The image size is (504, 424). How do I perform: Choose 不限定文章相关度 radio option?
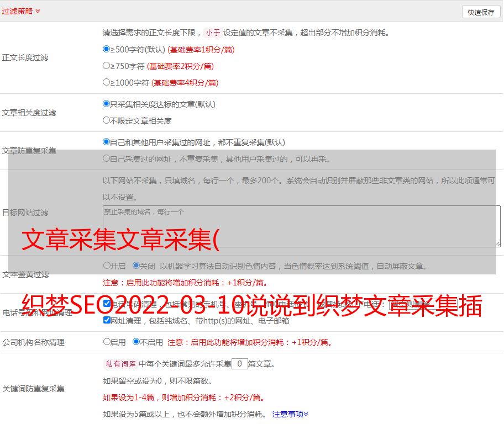pyautogui.click(x=106, y=120)
